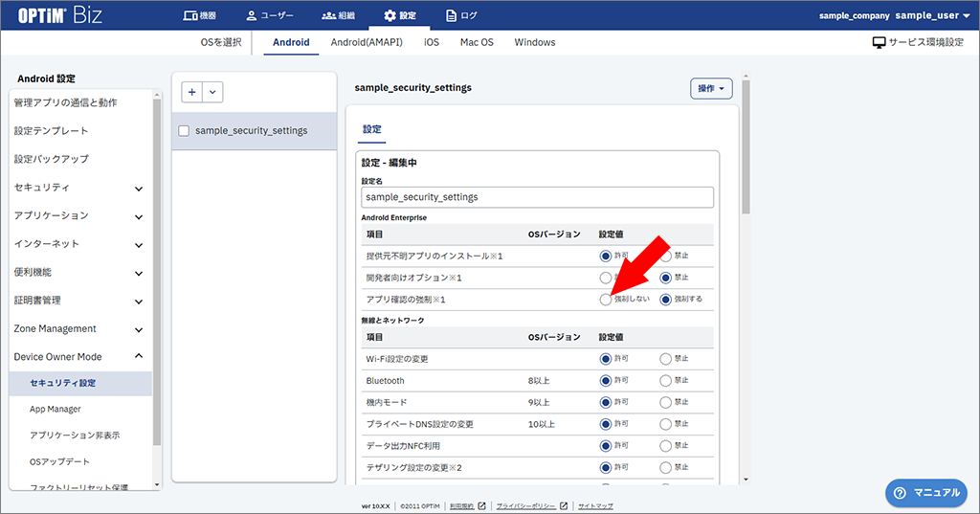Select 許可 for Bluetooth
Screen dimensions: 980x514
click(605, 381)
